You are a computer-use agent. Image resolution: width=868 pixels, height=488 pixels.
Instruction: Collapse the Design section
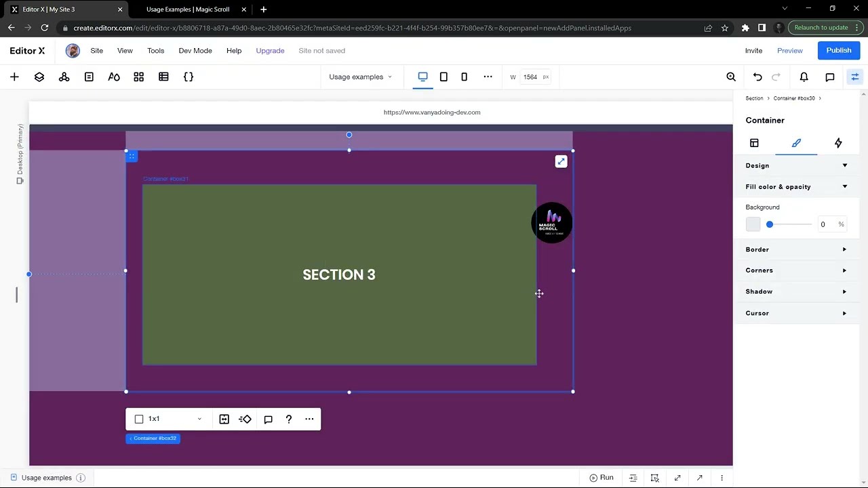click(845, 165)
